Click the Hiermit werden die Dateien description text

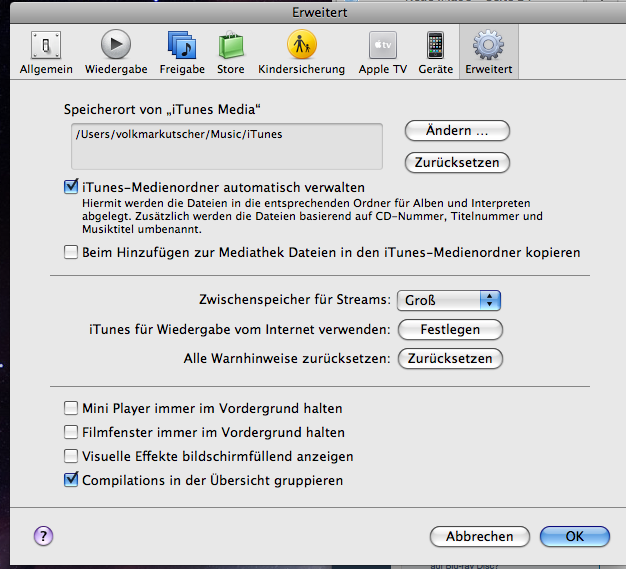[x=312, y=216]
